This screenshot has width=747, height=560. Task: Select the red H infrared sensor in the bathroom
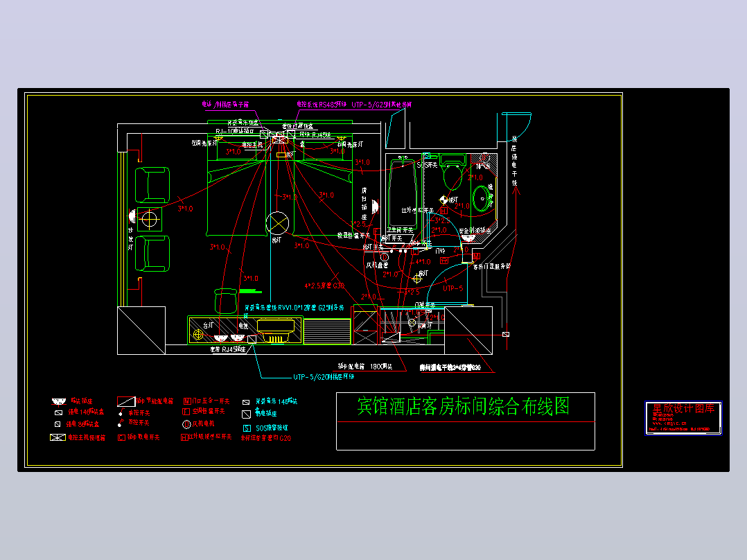(443, 210)
